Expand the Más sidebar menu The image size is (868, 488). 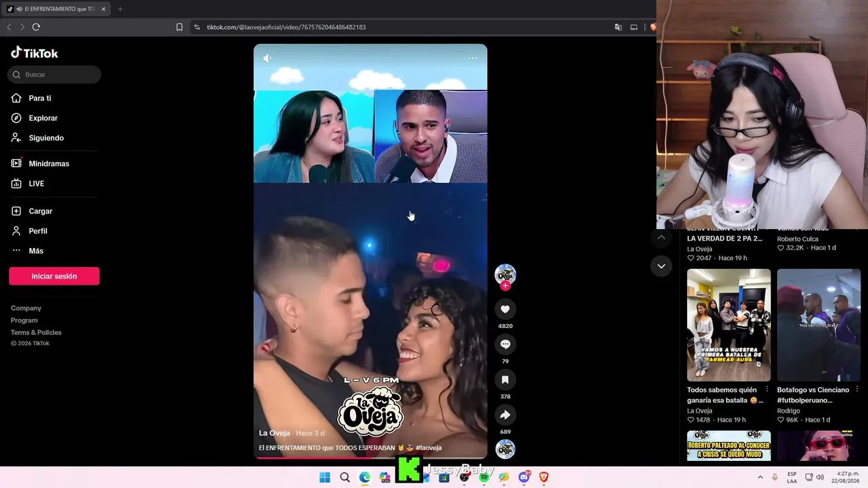27,251
